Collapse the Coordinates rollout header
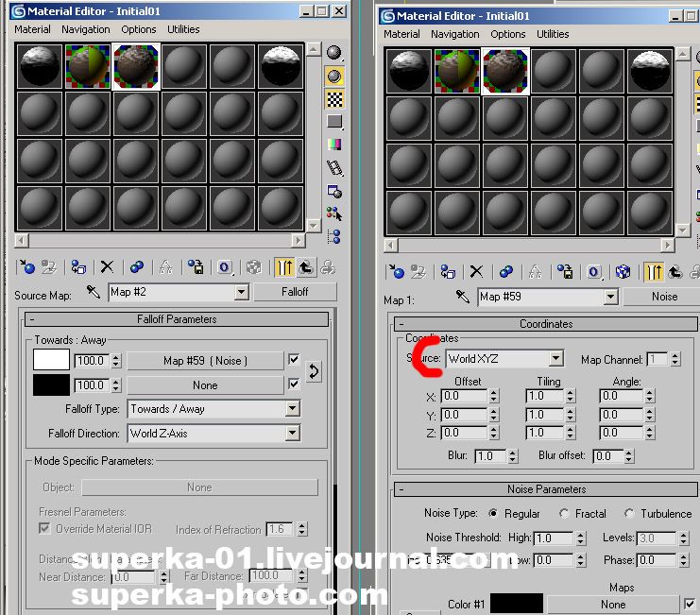Image resolution: width=700 pixels, height=615 pixels. [x=546, y=323]
